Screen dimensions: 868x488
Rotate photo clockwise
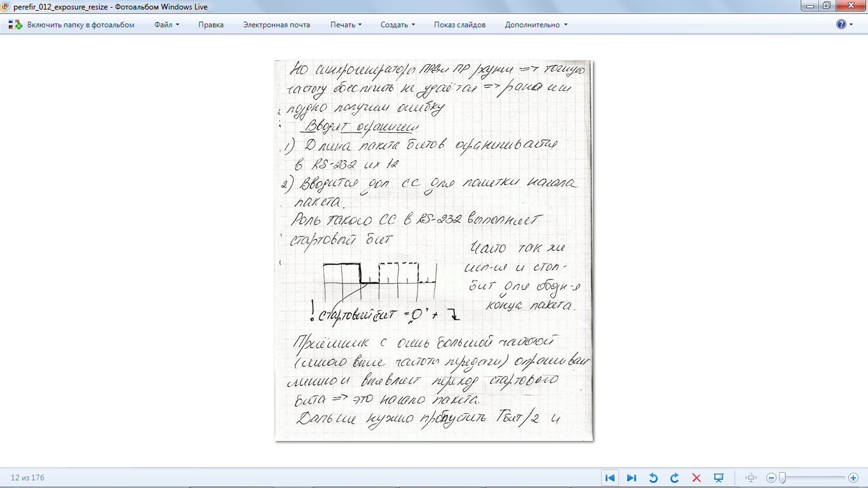[675, 478]
